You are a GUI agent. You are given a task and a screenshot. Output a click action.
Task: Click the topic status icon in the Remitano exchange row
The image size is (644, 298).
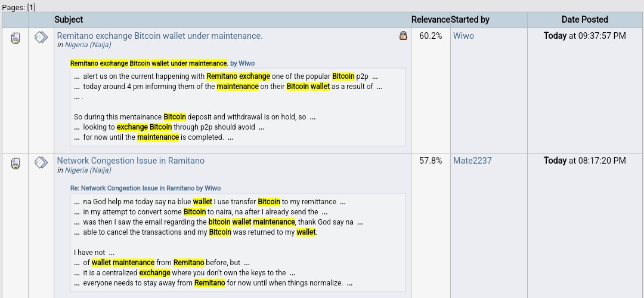[15, 39]
